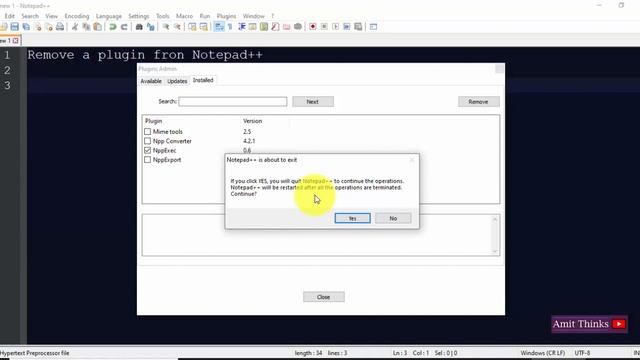Click the Copy toolbar icon
The width and height of the screenshot is (640, 360).
(86, 27)
